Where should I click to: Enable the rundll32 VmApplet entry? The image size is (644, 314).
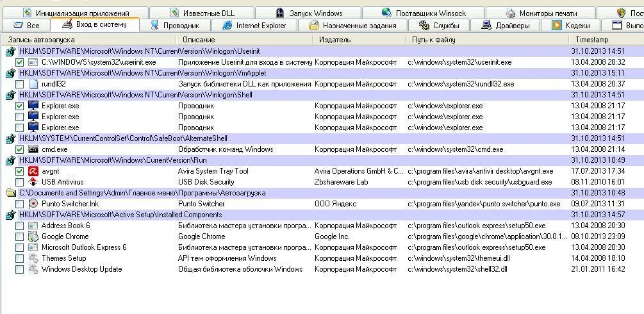(x=20, y=85)
